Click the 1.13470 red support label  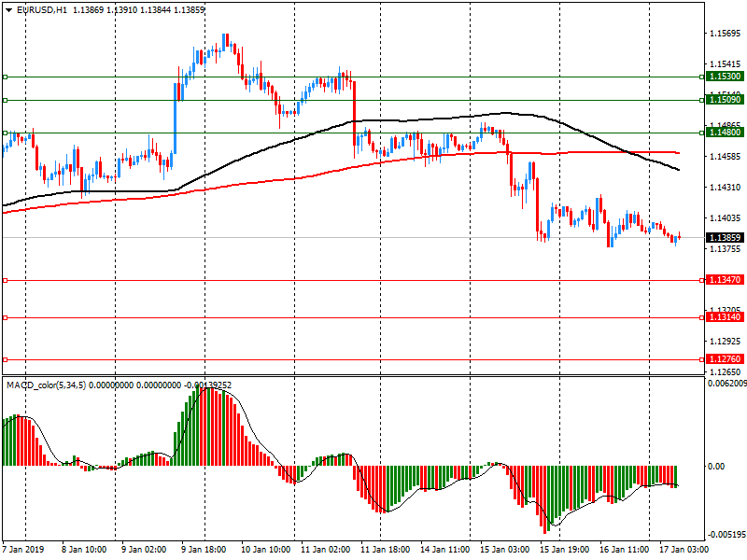pos(725,280)
